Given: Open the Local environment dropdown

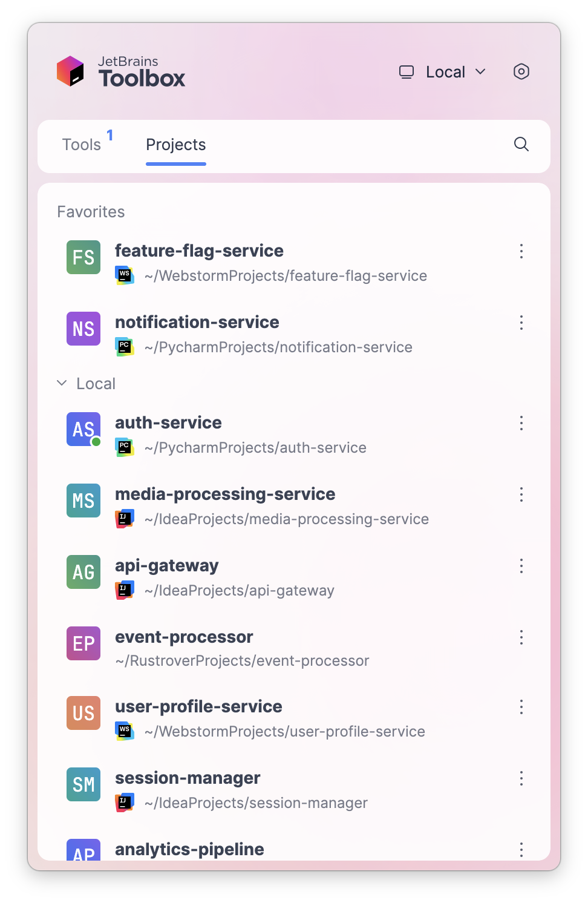Looking at the screenshot, I should pos(443,72).
